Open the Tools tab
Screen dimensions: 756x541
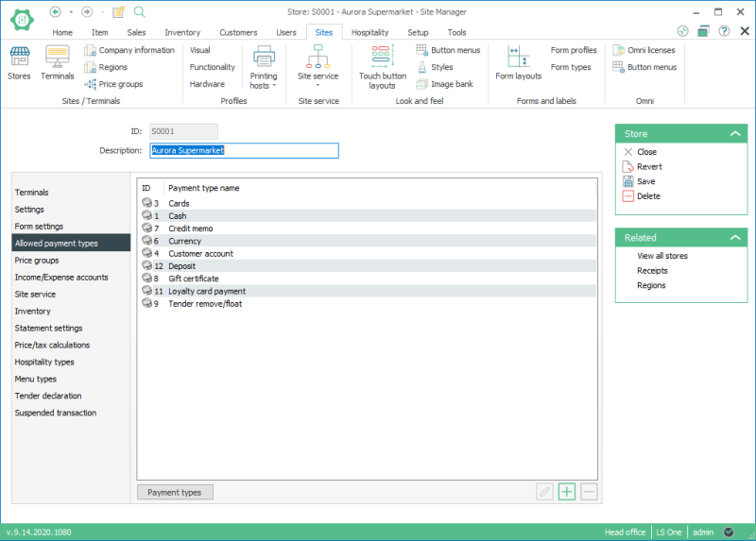[x=456, y=32]
